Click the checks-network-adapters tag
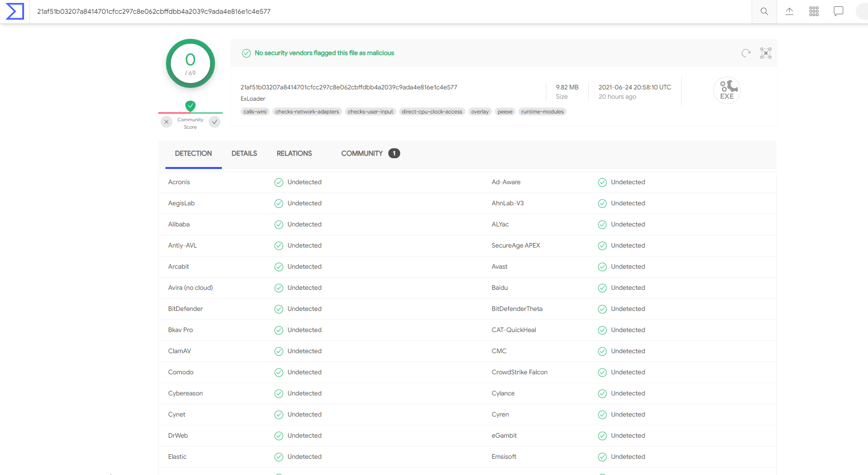Viewport: 868px width, 475px height. [307, 112]
